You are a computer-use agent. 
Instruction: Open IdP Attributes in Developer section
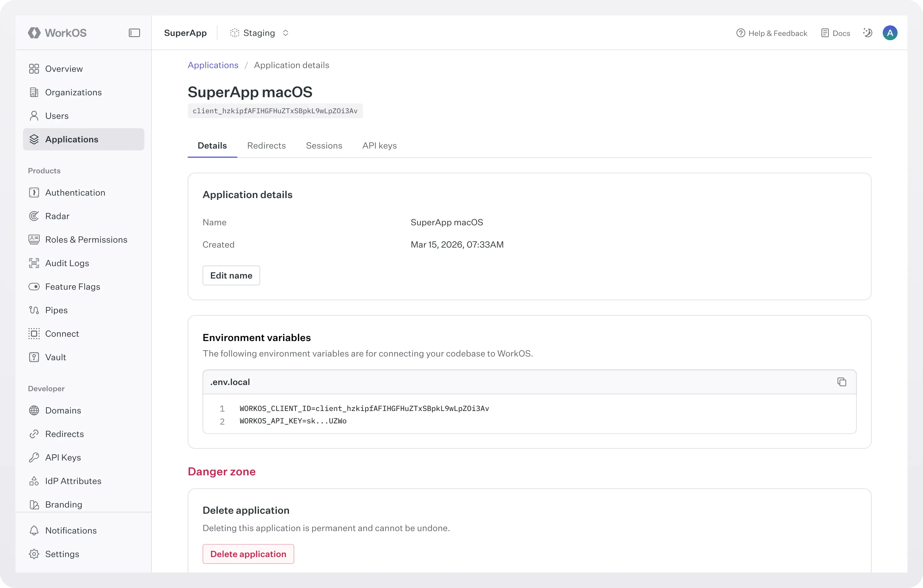(73, 481)
